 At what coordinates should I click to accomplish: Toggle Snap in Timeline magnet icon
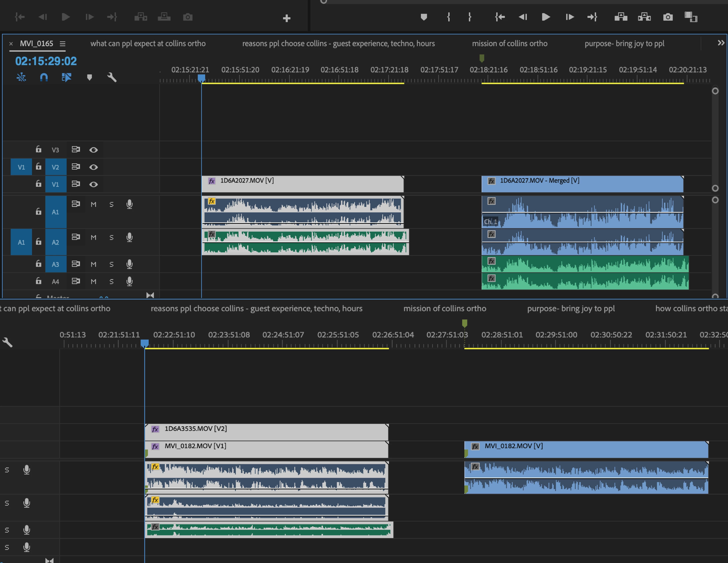44,77
